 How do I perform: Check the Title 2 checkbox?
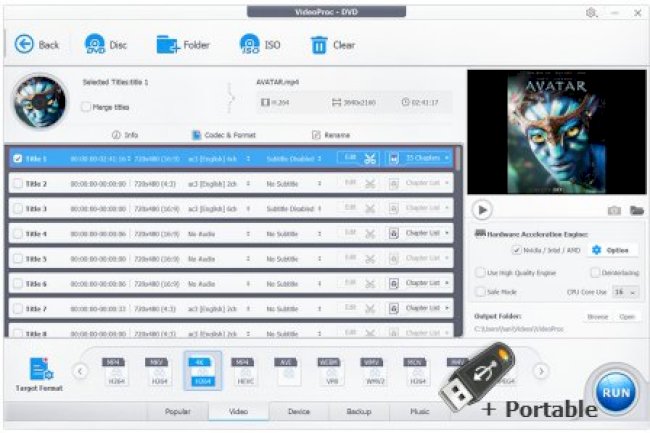coord(18,184)
